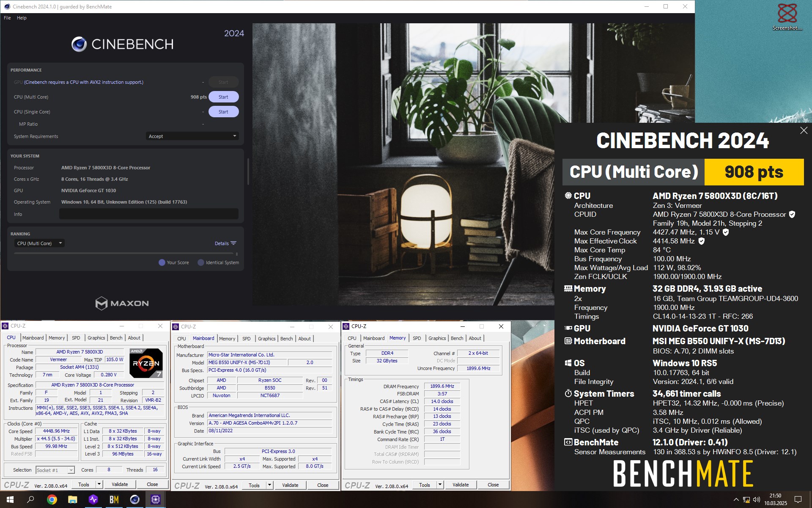
Task: Click the Info text field
Action: pos(148,214)
